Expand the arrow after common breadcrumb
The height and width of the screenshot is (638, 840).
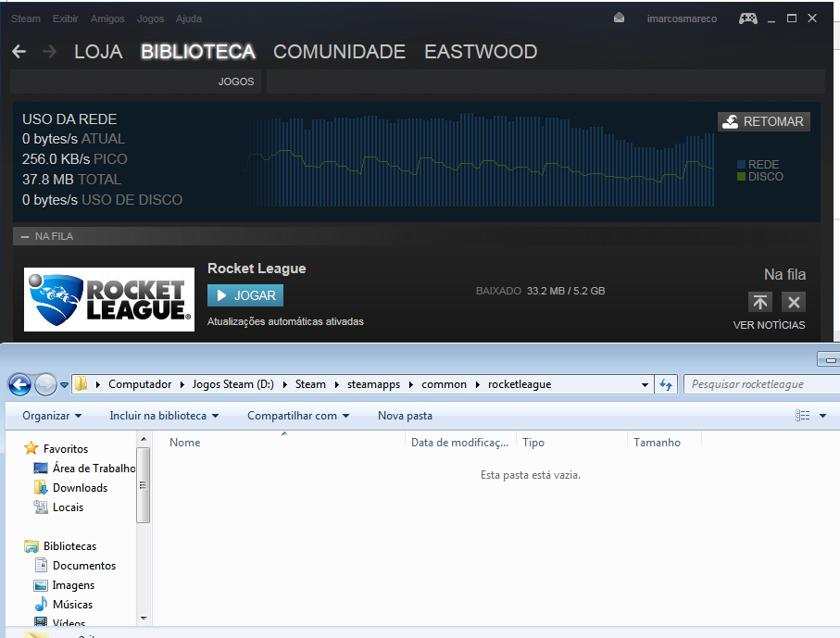tap(477, 384)
